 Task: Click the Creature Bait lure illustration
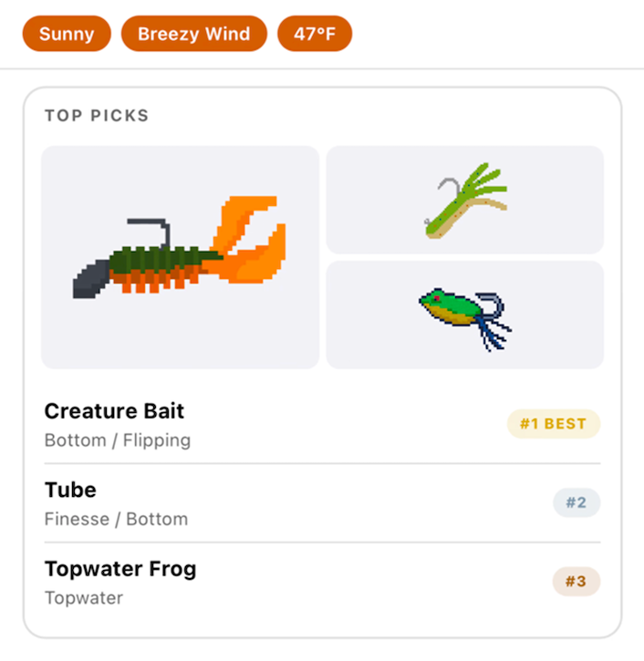pyautogui.click(x=180, y=257)
